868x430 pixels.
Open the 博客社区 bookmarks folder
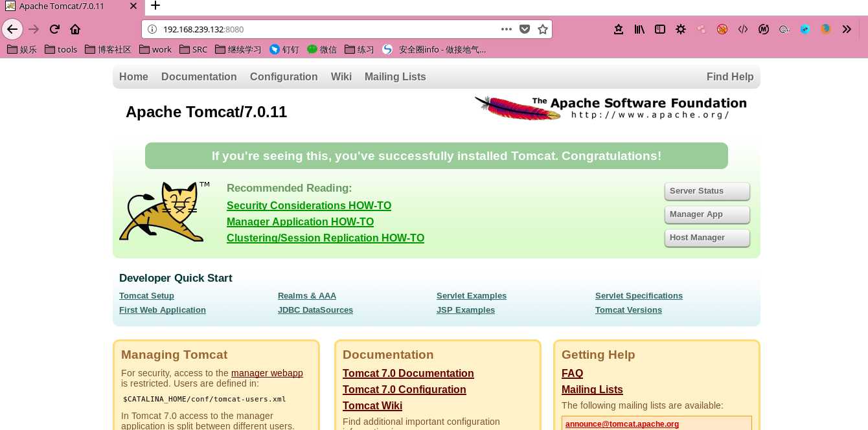[x=108, y=49]
